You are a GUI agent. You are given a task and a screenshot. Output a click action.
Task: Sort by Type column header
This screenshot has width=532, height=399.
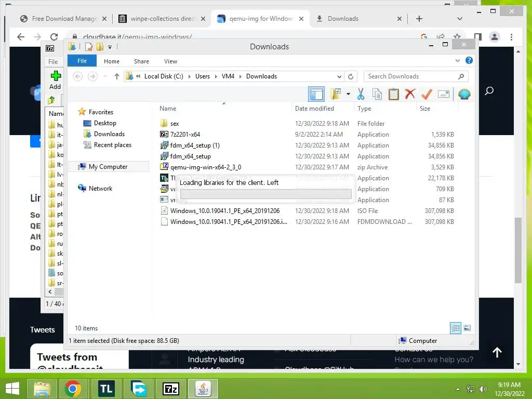364,109
